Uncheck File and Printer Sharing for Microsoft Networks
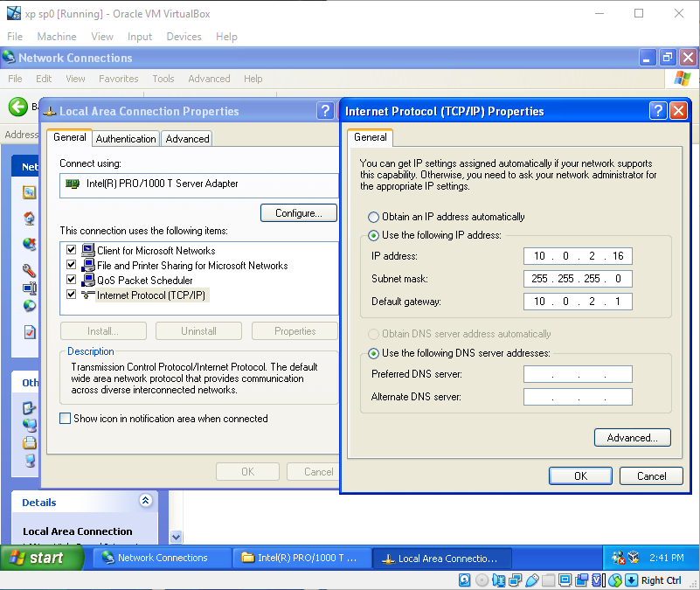This screenshot has height=590, width=700. click(x=71, y=264)
